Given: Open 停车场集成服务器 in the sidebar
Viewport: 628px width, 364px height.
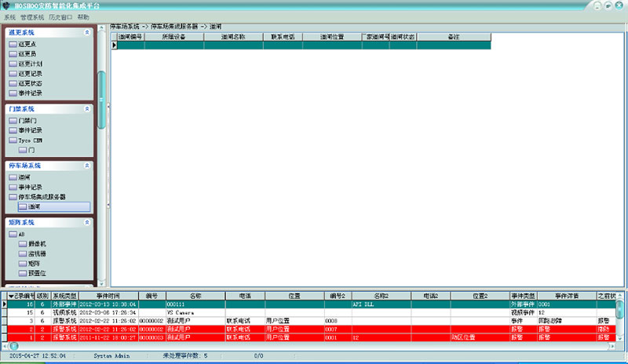Looking at the screenshot, I should (x=41, y=197).
